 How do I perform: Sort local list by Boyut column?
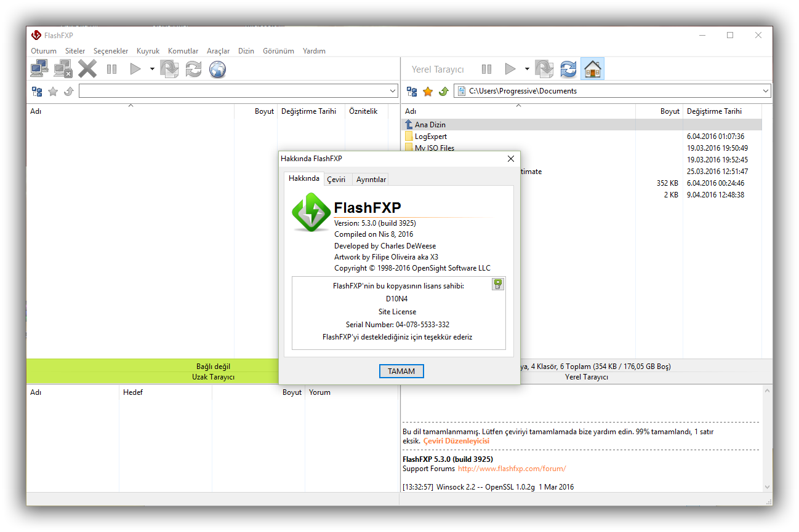[x=659, y=111]
